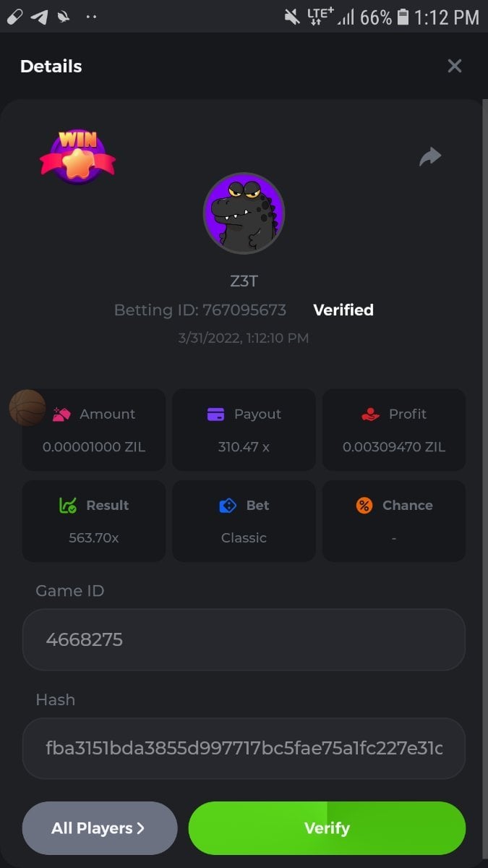Close the Details panel with X
This screenshot has width=488, height=868.
click(x=455, y=67)
